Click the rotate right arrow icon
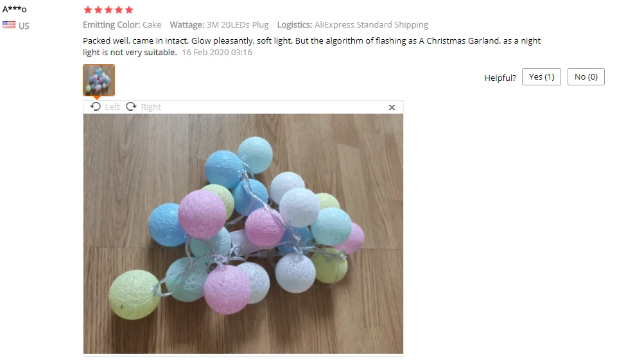Viewport: 617px width, 364px height. [x=131, y=107]
